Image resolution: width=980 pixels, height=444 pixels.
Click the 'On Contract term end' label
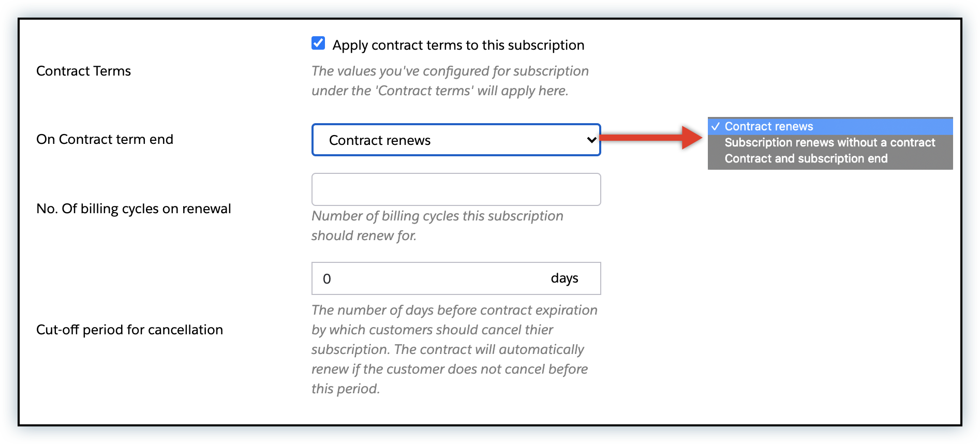[105, 139]
